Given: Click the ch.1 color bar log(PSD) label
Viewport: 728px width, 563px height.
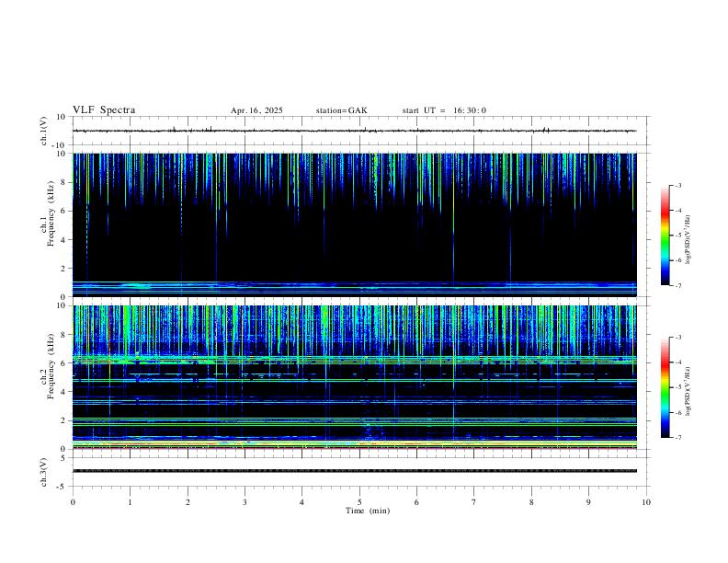Looking at the screenshot, I should point(688,239).
